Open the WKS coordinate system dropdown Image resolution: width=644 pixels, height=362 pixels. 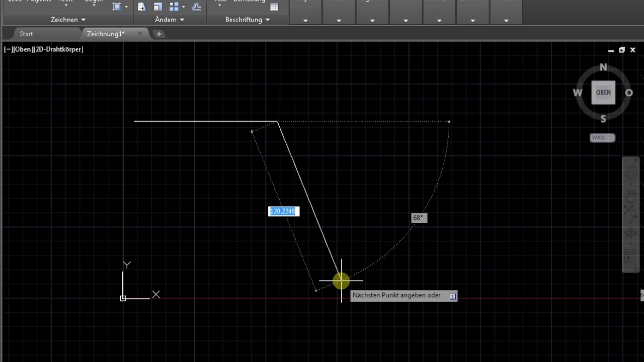[x=602, y=138]
